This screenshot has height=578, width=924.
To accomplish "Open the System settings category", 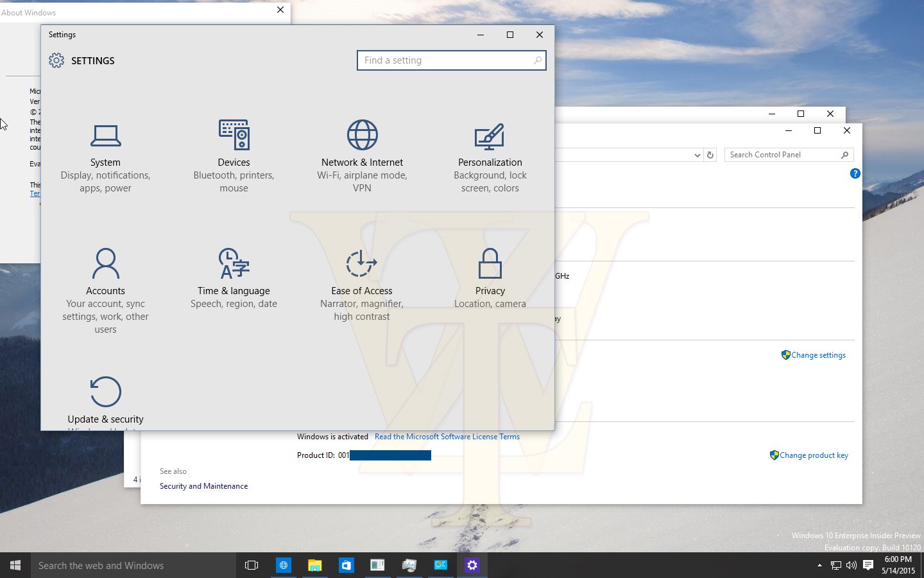I will [x=105, y=157].
